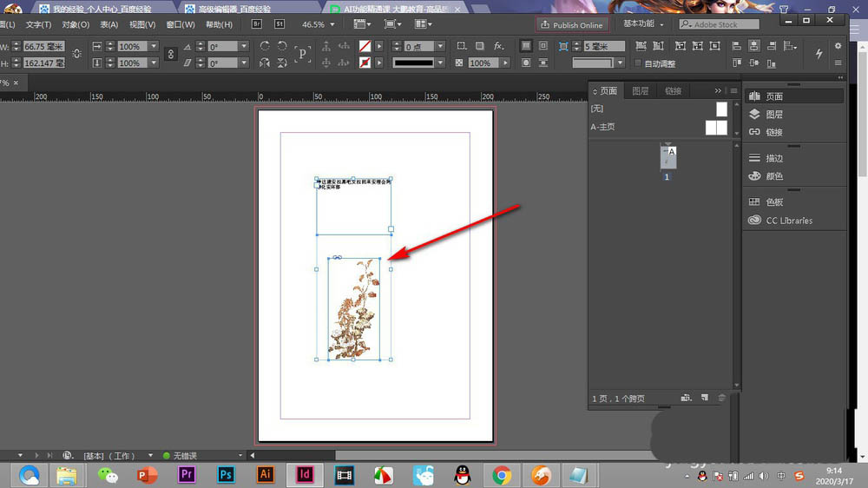Toggle jump object text wrap option
The width and height of the screenshot is (868, 488).
(x=543, y=63)
